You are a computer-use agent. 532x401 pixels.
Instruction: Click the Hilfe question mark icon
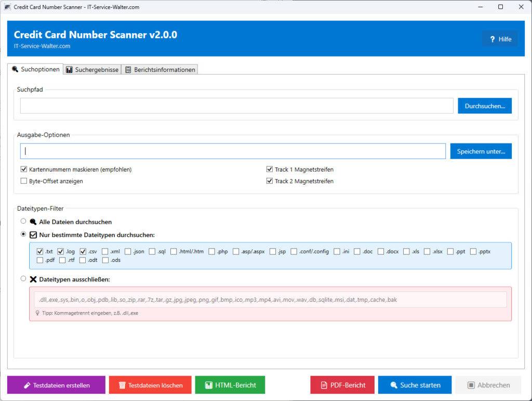(493, 38)
